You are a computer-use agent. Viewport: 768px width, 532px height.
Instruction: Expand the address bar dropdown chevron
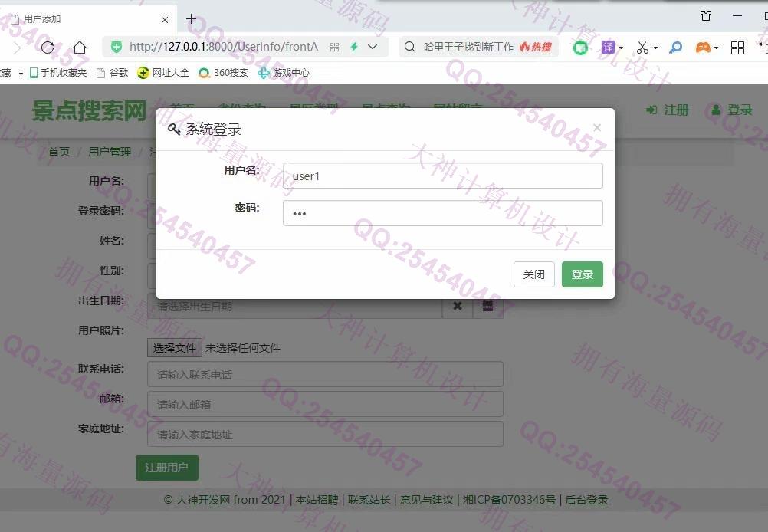pyautogui.click(x=373, y=47)
